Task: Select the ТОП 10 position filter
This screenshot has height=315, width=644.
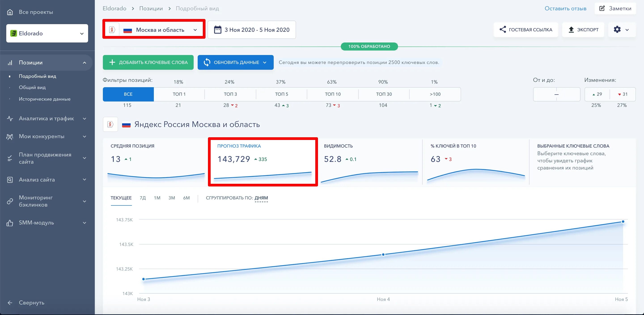Action: (333, 94)
